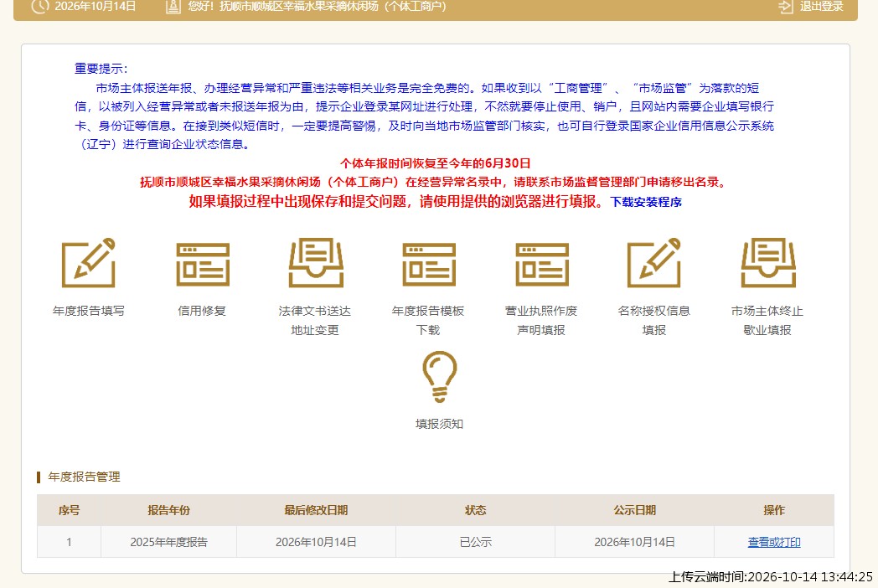Click the 年度报告填写 label
Viewport: 878px width, 588px height.
click(89, 311)
